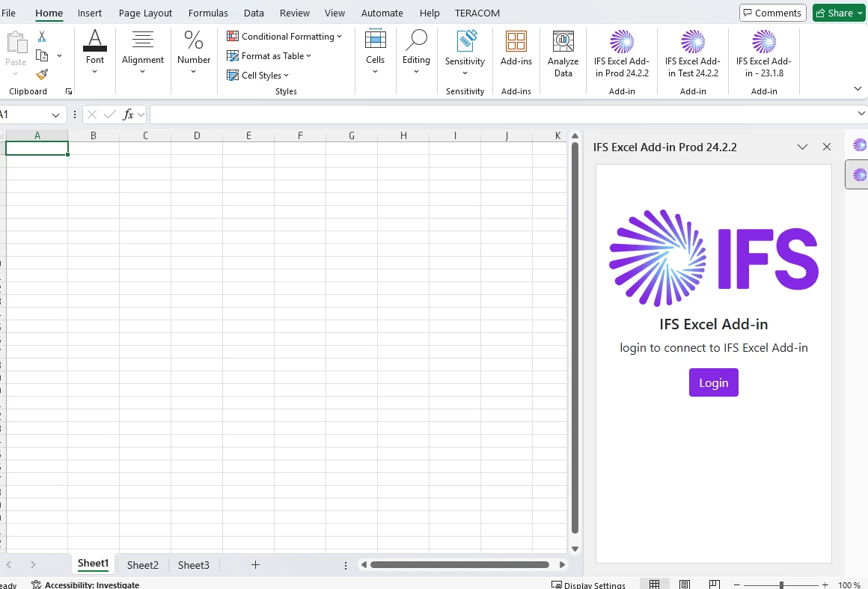Click the Format Painter brush icon
Screen dimensions: 868x589
click(42, 74)
